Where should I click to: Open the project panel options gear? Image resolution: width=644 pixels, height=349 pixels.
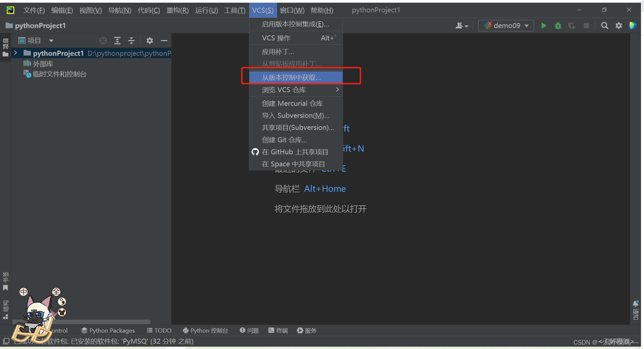pyautogui.click(x=150, y=40)
